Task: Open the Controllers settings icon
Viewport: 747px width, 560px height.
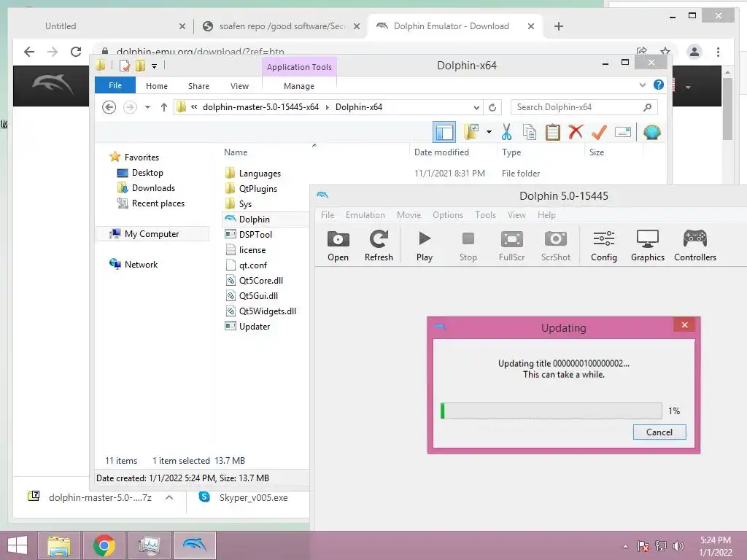Action: (695, 246)
